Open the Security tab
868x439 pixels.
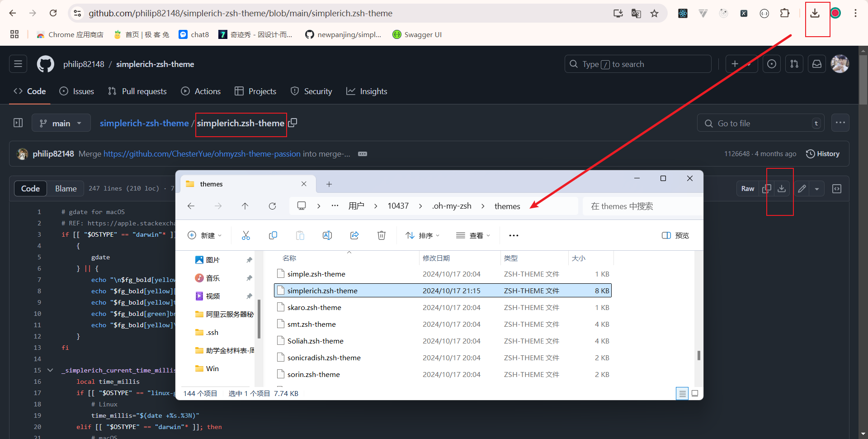[311, 91]
